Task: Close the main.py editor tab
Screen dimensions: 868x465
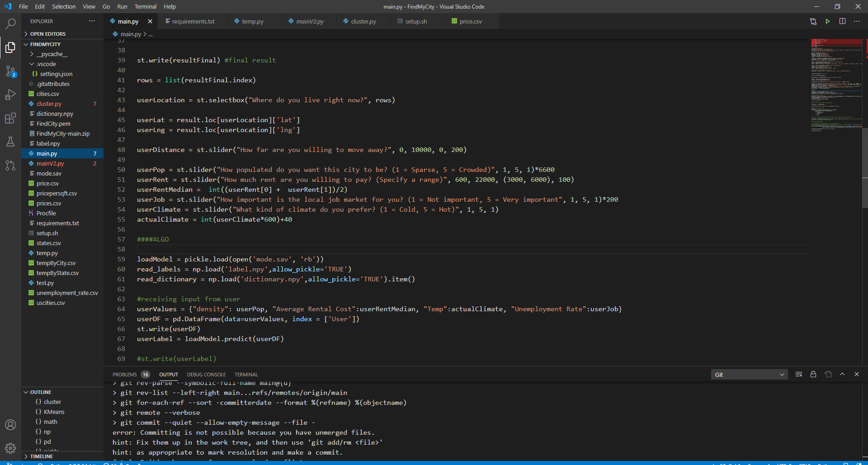Action: (150, 21)
